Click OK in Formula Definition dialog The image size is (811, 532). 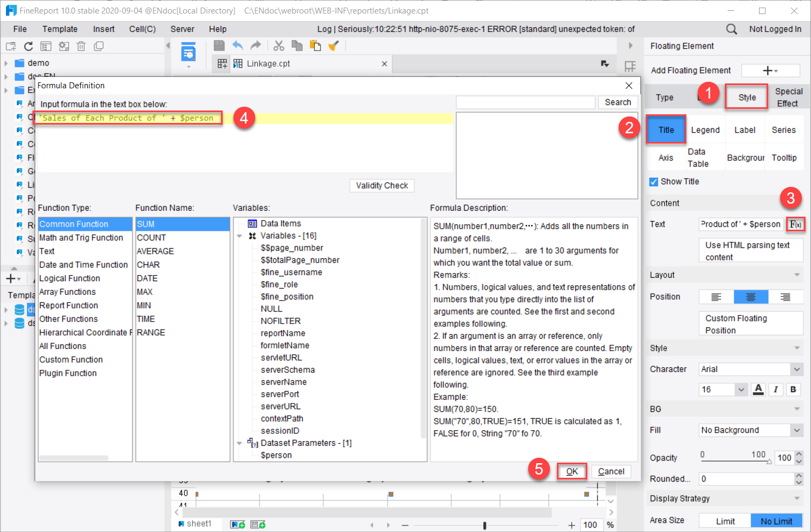(572, 472)
